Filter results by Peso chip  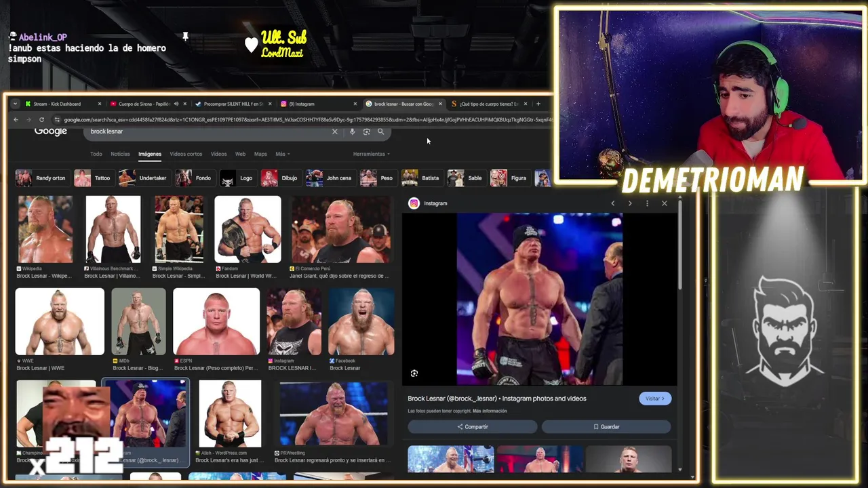pyautogui.click(x=378, y=178)
